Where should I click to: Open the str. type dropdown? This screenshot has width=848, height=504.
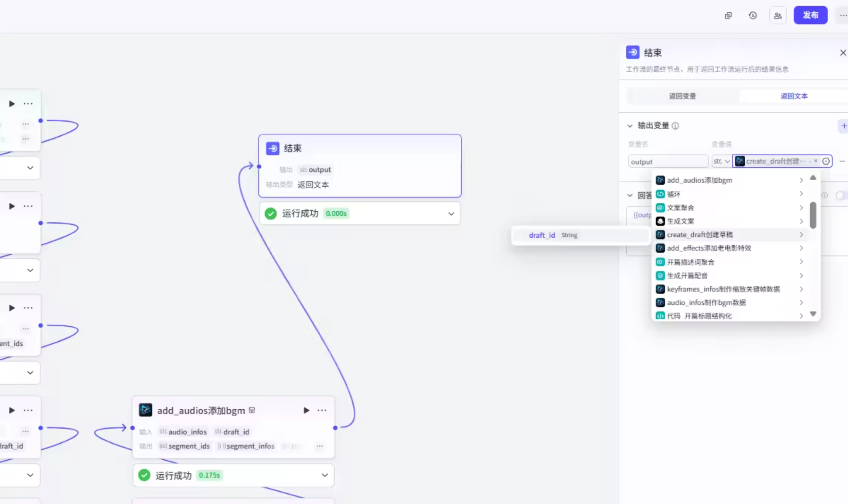[721, 161]
